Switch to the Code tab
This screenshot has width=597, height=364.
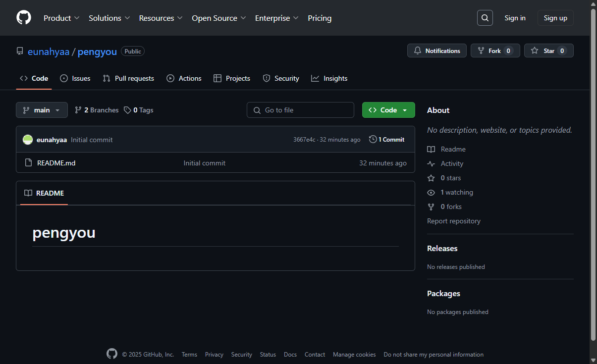point(34,78)
